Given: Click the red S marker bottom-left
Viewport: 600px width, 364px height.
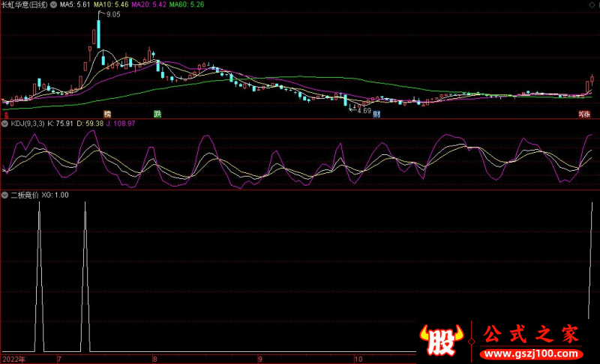Looking at the screenshot, I should coord(4,114).
